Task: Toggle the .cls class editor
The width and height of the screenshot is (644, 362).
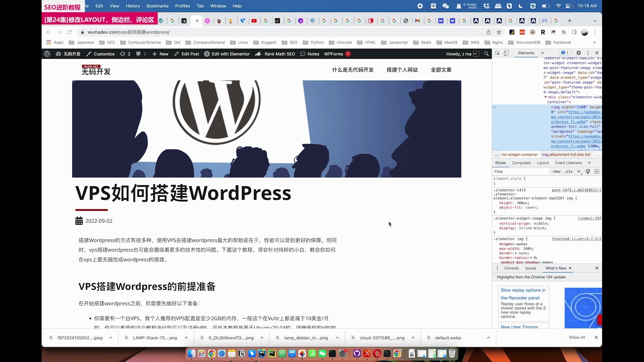Action: pyautogui.click(x=568, y=172)
